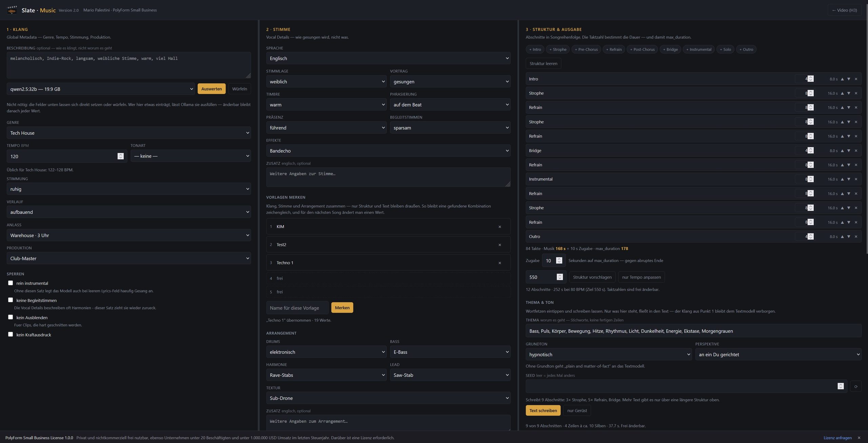This screenshot has height=443, width=868.
Task: Dismiss the PolyForm license banner
Action: [859, 438]
